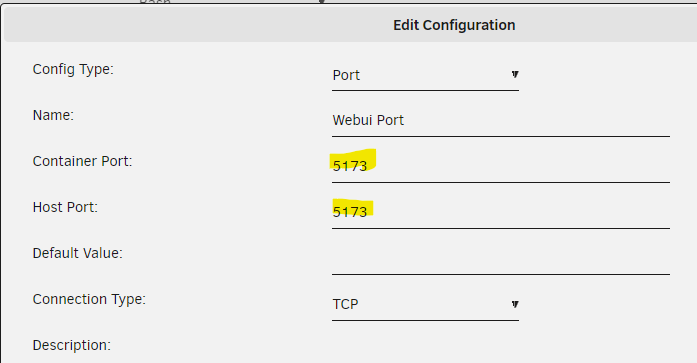Click the Config Type dropdown arrow

[x=515, y=75]
